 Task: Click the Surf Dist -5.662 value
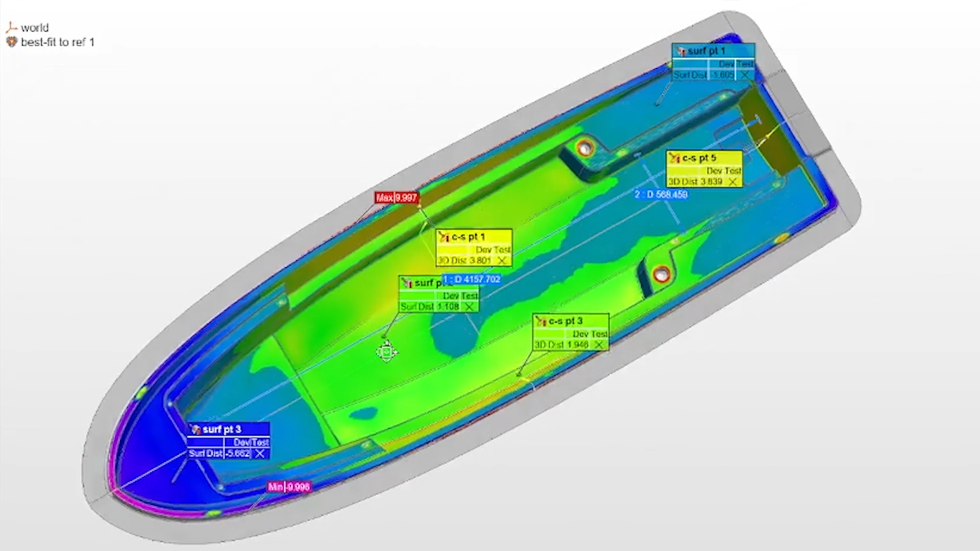click(237, 454)
